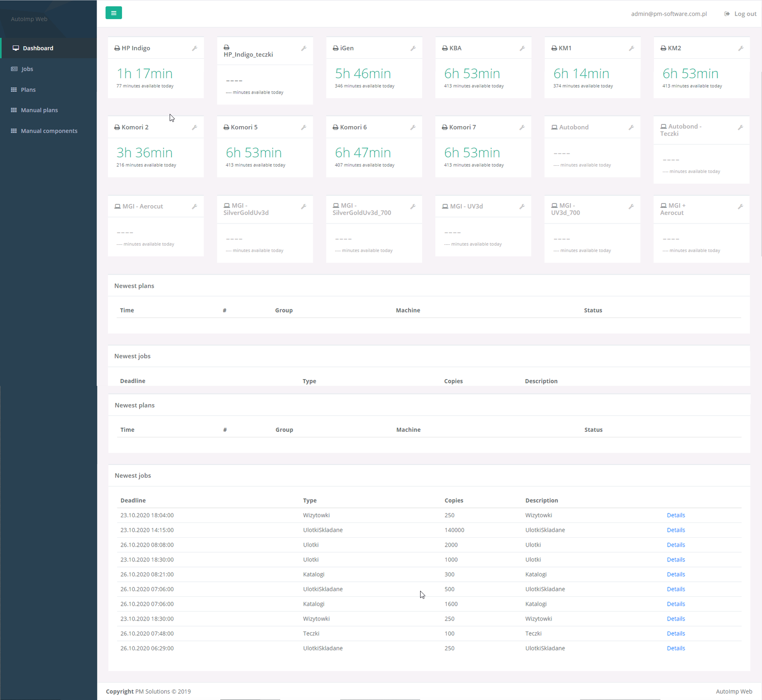Open Details for the 1600-copy Katalogi job
This screenshot has height=700, width=762.
tap(676, 604)
